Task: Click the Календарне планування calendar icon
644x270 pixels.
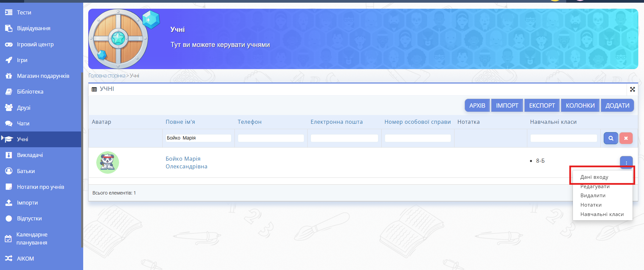Action: pyautogui.click(x=8, y=238)
